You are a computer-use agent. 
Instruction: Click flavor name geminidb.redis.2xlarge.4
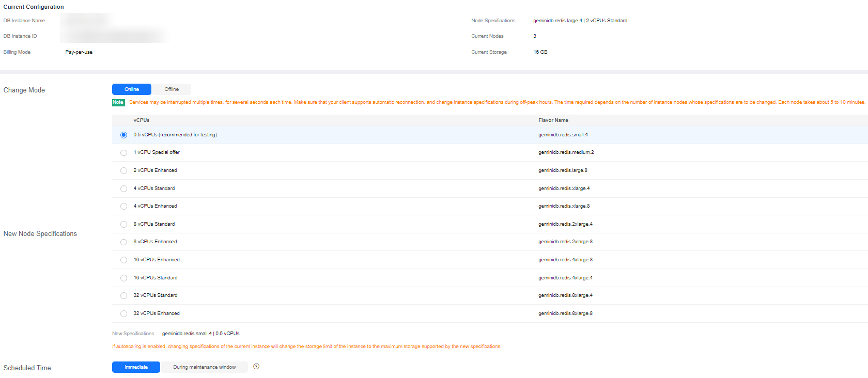point(566,224)
